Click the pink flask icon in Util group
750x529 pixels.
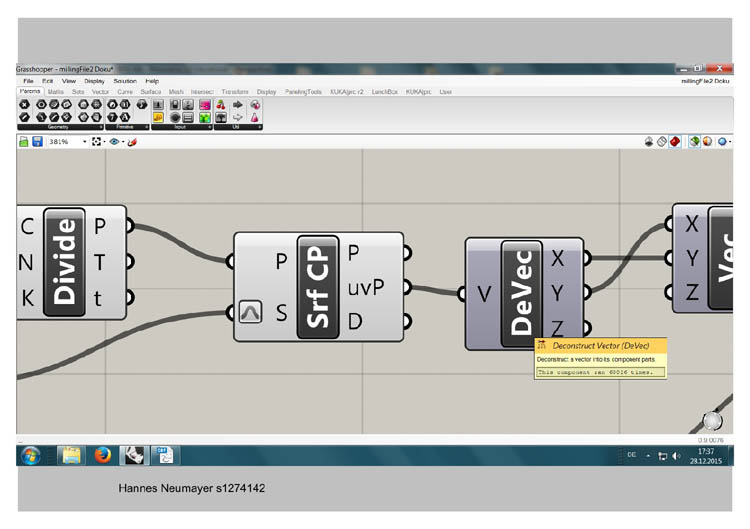click(255, 117)
